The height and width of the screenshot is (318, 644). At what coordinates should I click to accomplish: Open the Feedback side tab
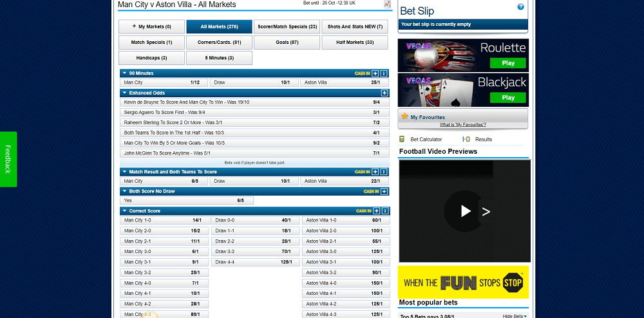click(8, 159)
